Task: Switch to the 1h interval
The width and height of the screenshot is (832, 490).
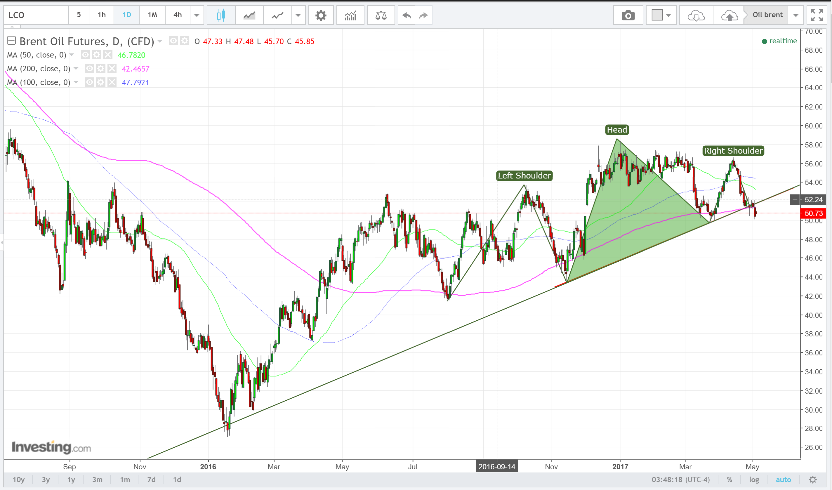Action: [x=101, y=15]
